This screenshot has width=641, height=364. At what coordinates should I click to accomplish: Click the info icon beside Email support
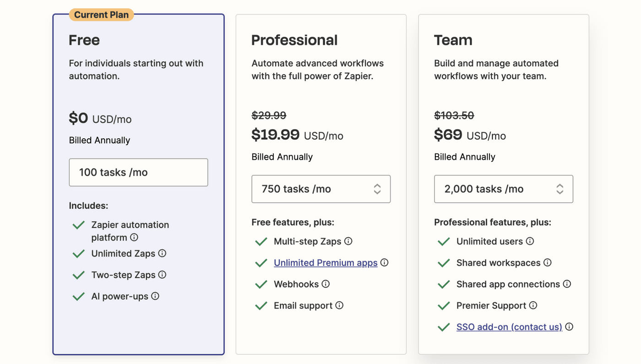[341, 305]
